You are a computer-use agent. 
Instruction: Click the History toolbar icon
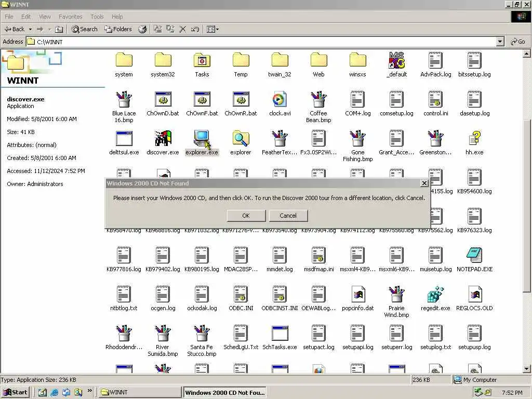point(142,29)
